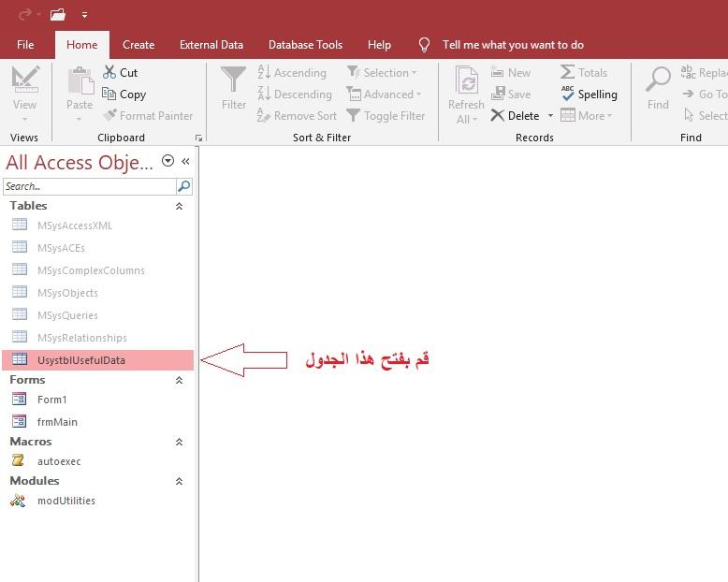
Task: Open the Selection filter dropdown
Action: [x=382, y=73]
